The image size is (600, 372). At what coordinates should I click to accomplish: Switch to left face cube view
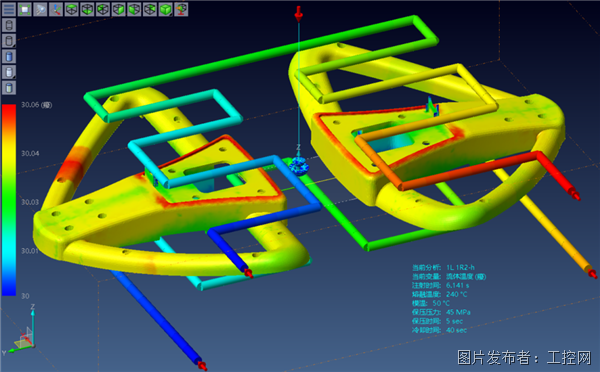103,9
